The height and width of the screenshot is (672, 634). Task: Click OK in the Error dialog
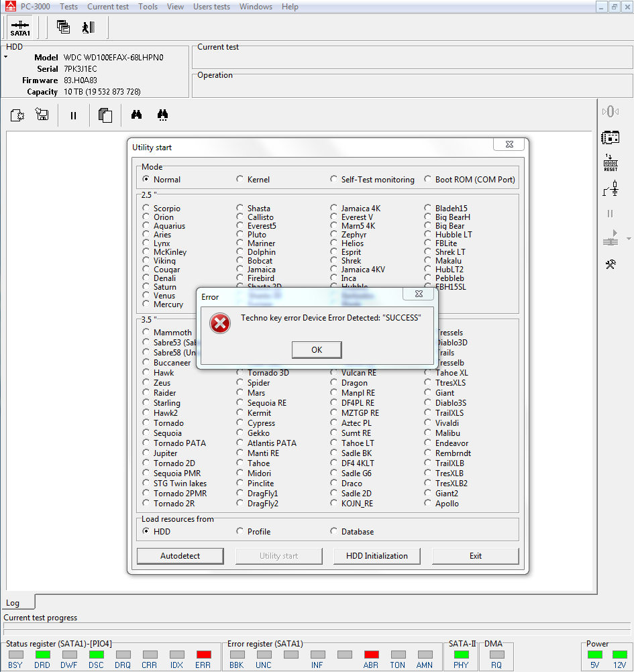(x=317, y=349)
